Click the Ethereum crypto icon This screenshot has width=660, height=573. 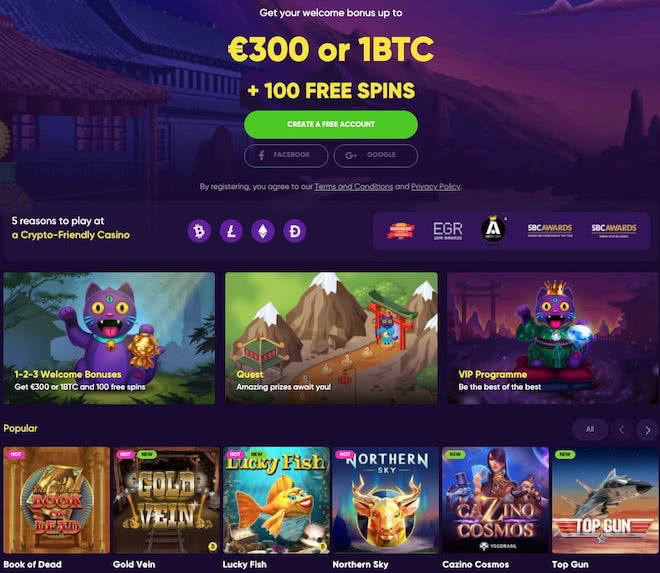[263, 231]
